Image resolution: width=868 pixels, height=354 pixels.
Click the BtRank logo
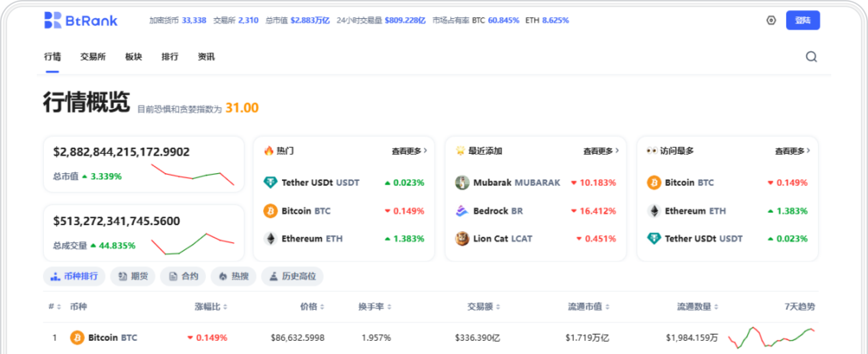(81, 20)
